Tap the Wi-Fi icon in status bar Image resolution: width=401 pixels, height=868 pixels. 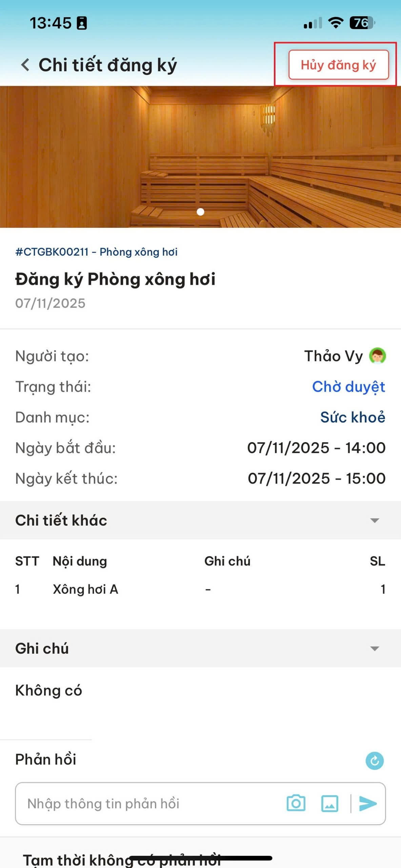(x=336, y=23)
